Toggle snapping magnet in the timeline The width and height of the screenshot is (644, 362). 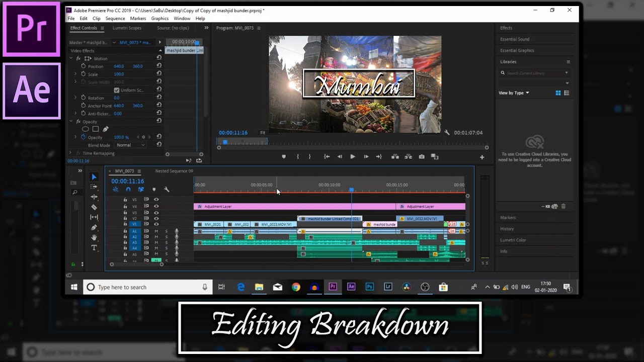128,190
